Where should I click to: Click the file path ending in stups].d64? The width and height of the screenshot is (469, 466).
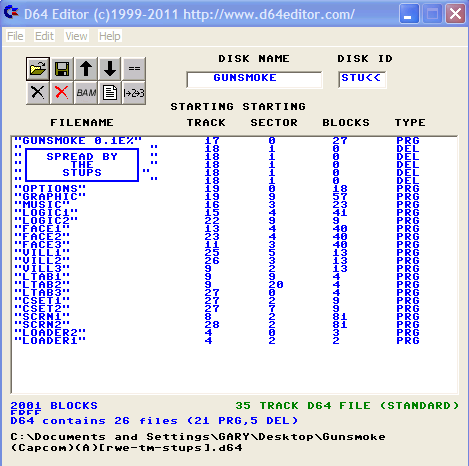tap(198, 442)
